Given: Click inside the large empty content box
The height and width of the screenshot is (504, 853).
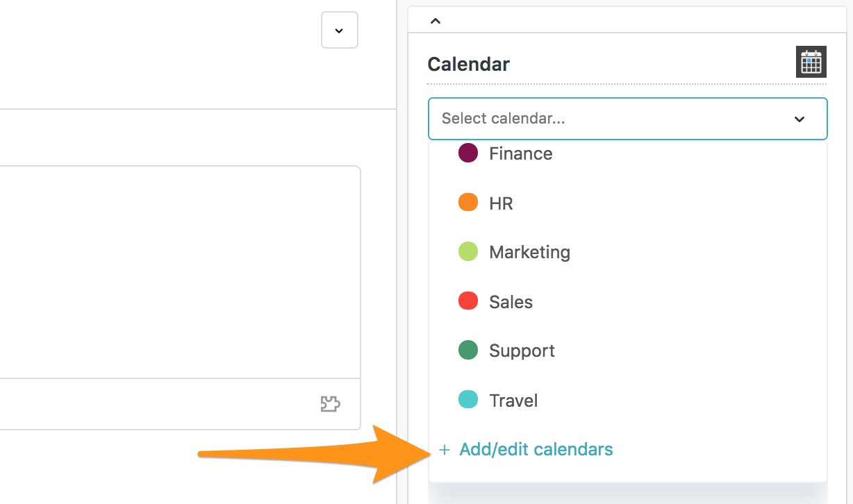Looking at the screenshot, I should [179, 272].
